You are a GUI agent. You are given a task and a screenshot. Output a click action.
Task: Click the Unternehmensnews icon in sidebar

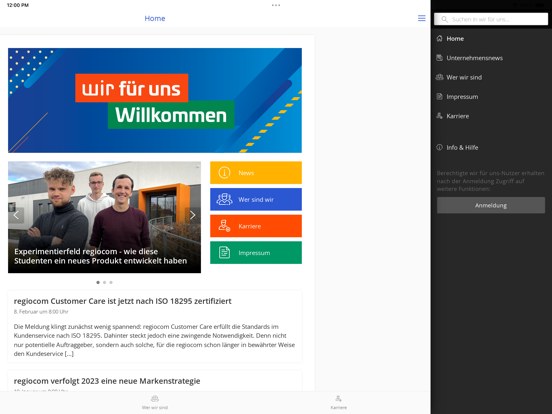pos(439,58)
